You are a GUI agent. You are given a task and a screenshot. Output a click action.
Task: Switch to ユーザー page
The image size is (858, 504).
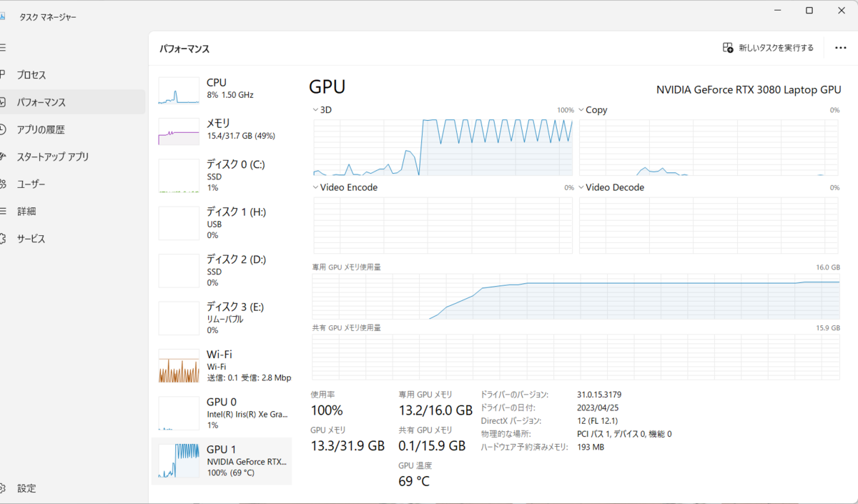(72, 184)
